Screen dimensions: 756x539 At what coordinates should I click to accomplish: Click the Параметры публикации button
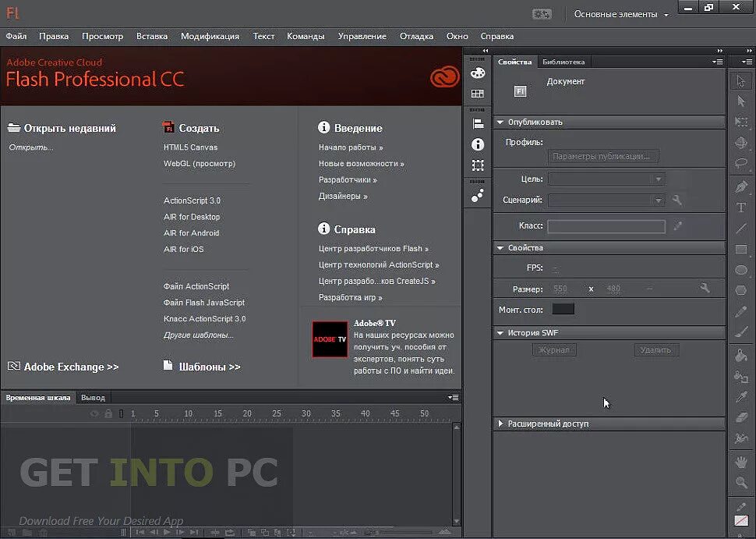(603, 156)
